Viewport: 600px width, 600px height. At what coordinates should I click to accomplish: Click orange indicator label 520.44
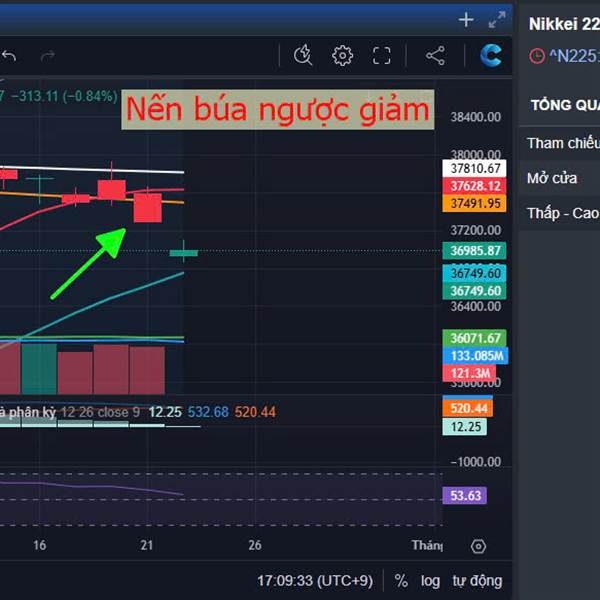click(x=468, y=408)
